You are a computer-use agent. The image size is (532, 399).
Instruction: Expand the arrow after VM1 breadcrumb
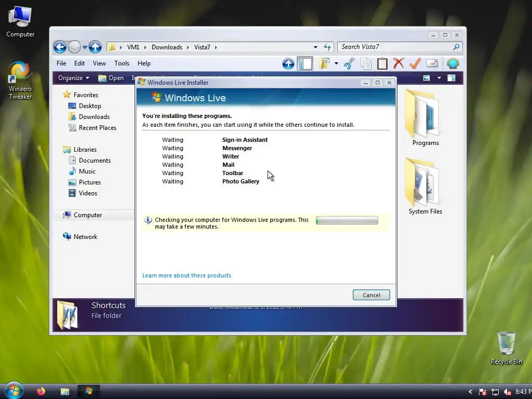[x=145, y=47]
